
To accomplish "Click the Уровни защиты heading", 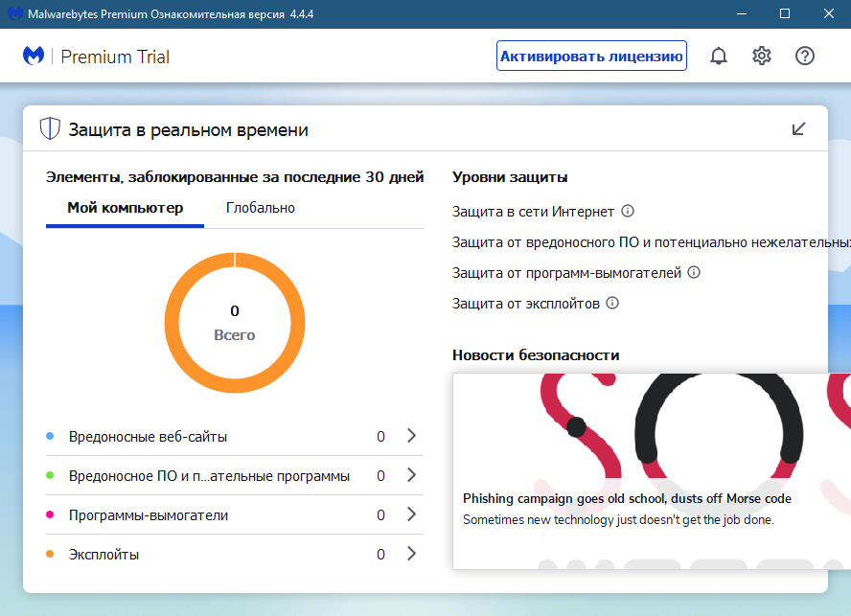I will [x=510, y=177].
